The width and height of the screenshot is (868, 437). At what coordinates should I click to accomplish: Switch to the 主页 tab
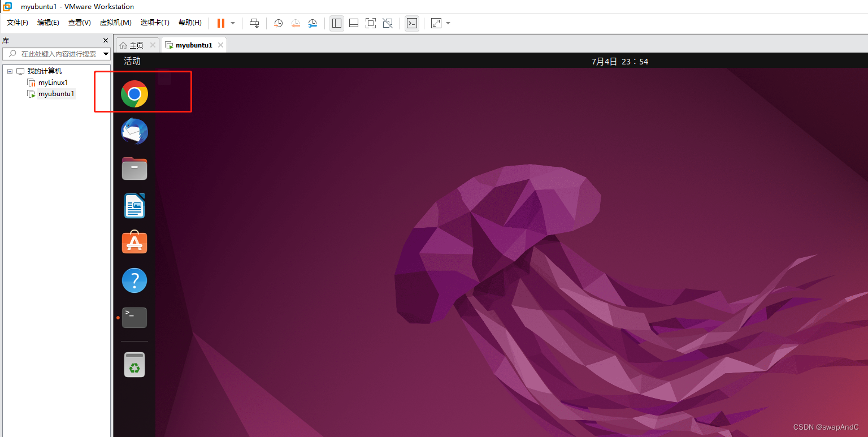[x=136, y=45]
